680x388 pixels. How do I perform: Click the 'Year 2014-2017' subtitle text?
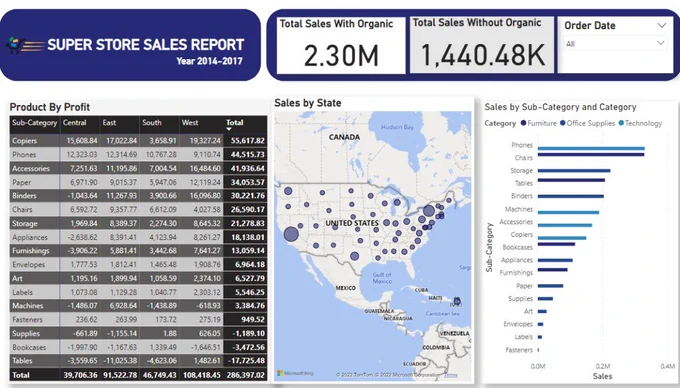click(x=209, y=61)
